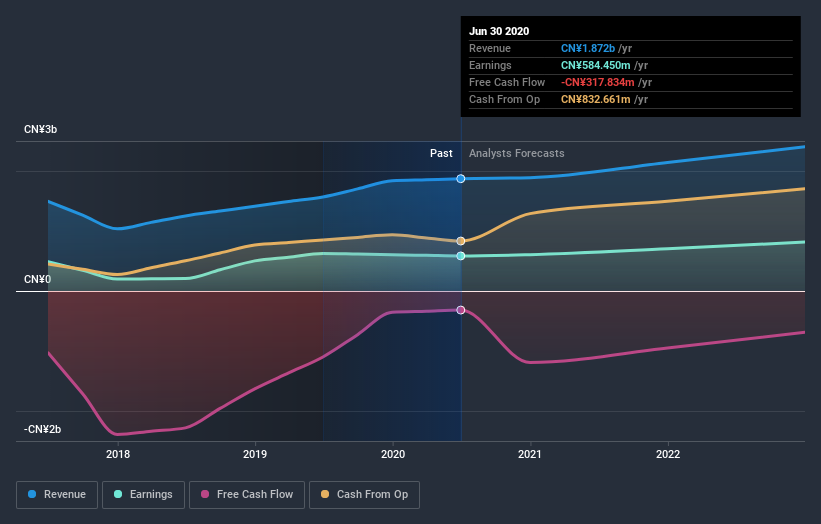Toggle the Cash From Op legend button
This screenshot has width=821, height=524.
[364, 495]
